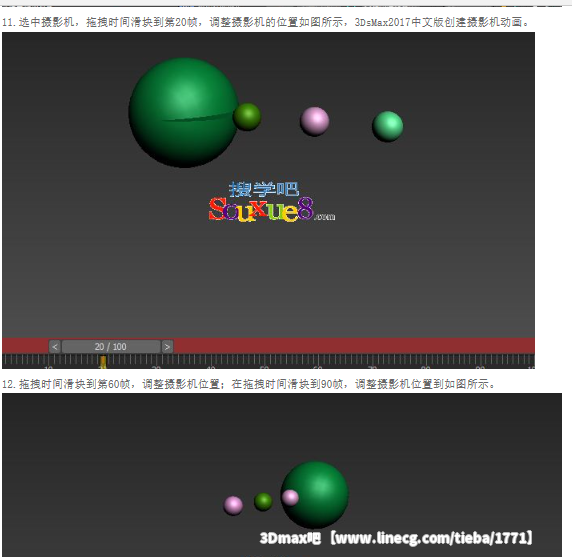Click step 12 text about frames 60 and 90
This screenshot has height=557, width=572.
pyautogui.click(x=249, y=384)
